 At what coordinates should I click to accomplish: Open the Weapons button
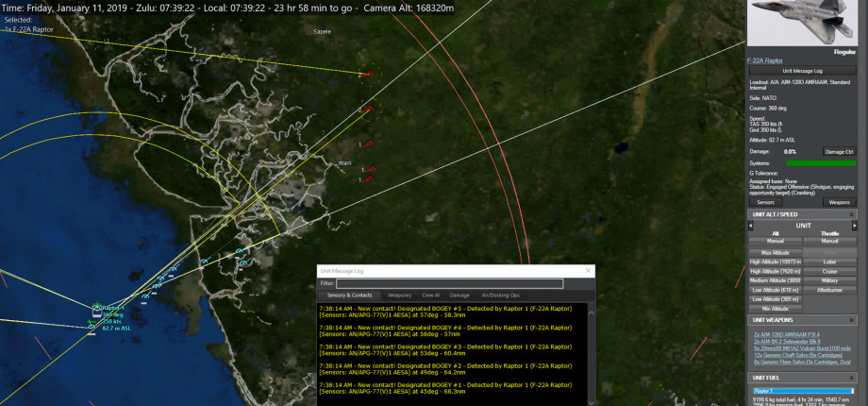pyautogui.click(x=839, y=202)
